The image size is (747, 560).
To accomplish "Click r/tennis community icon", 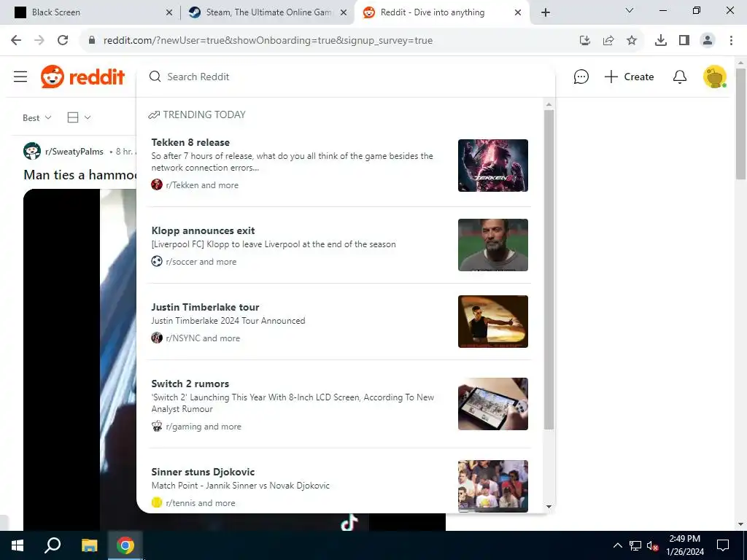I will click(157, 502).
